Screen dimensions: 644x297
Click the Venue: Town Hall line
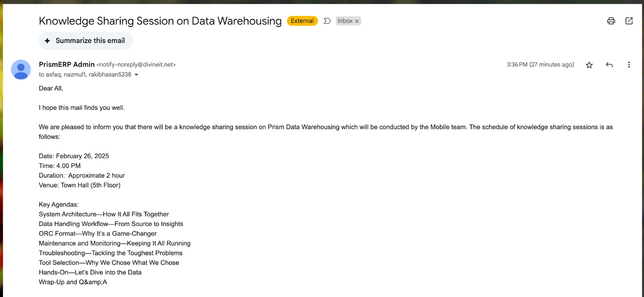pos(80,185)
